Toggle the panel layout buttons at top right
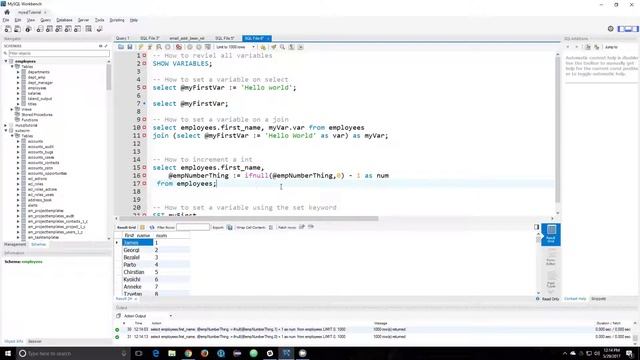Image resolution: width=640 pixels, height=360 pixels. [x=628, y=29]
